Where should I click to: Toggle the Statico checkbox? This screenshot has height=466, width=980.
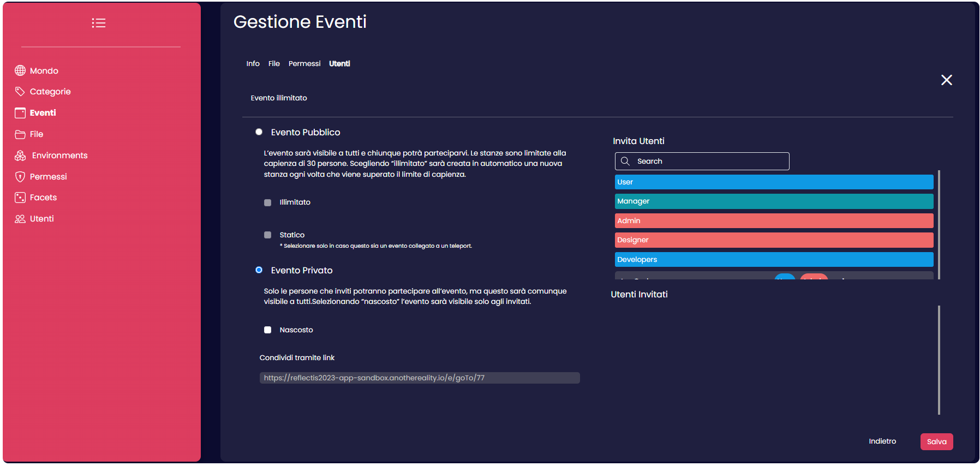(268, 235)
